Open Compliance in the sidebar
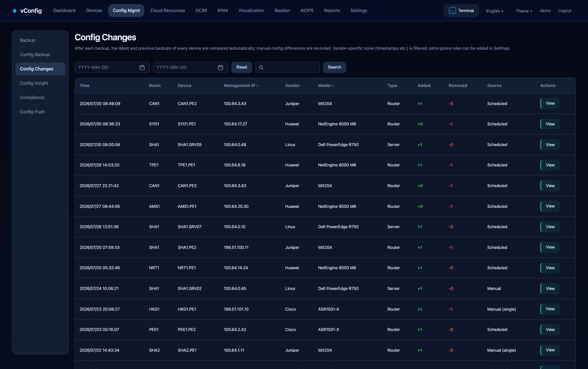588x369 pixels. [x=40, y=98]
